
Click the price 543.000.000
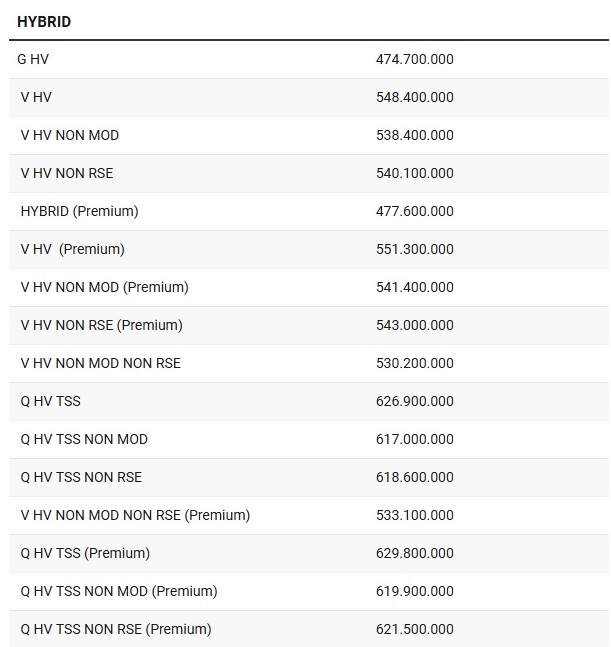pyautogui.click(x=414, y=325)
